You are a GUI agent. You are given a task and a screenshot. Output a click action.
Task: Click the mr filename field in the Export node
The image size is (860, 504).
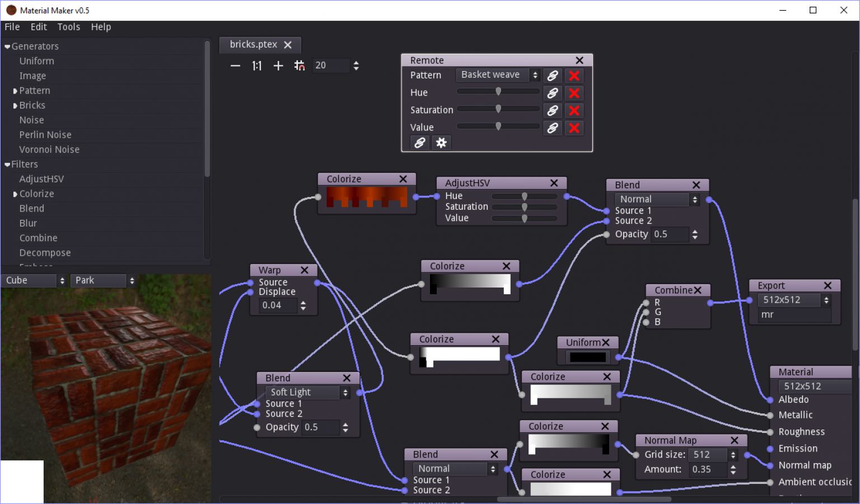coord(792,314)
